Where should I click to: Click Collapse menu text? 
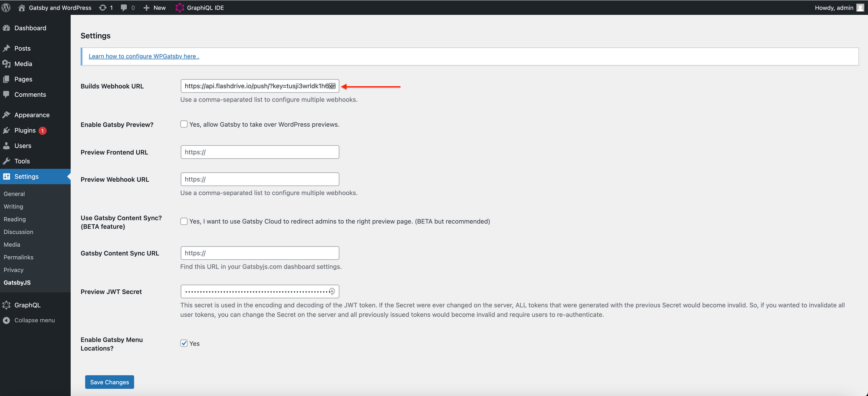click(35, 320)
